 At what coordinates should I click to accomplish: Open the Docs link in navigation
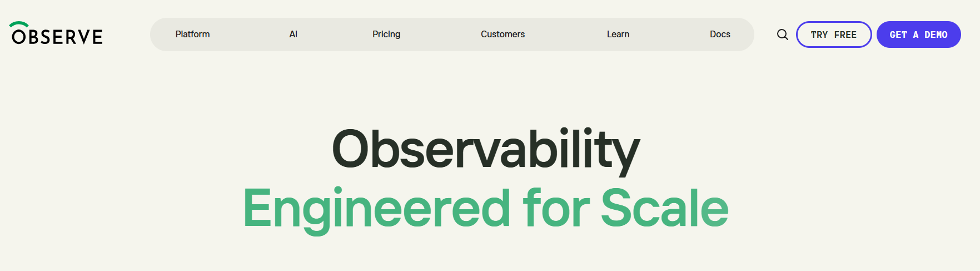click(x=720, y=34)
